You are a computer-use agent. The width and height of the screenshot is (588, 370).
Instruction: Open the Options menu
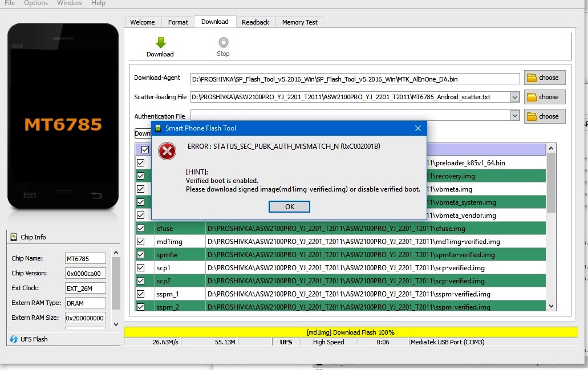[x=36, y=3]
